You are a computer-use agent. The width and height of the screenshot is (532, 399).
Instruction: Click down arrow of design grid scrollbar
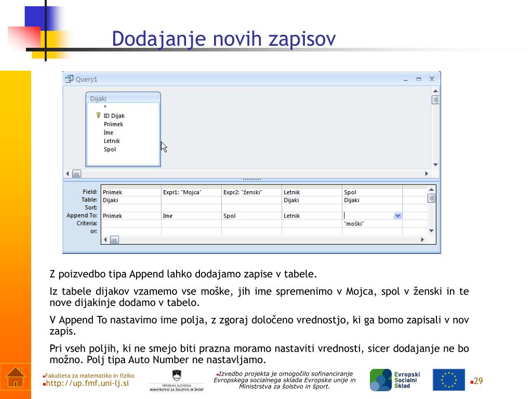pyautogui.click(x=431, y=231)
